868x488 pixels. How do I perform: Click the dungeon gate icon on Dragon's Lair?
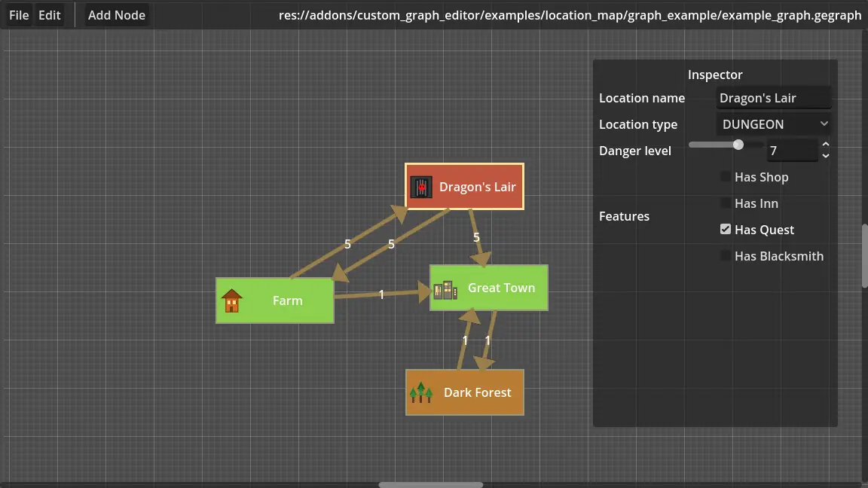(x=421, y=186)
